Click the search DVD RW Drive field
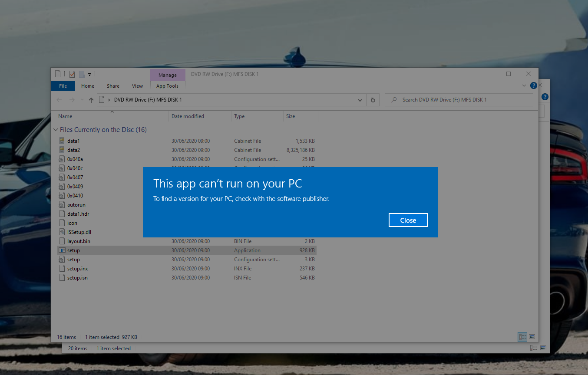Viewport: 588px width, 375px height. coord(459,100)
